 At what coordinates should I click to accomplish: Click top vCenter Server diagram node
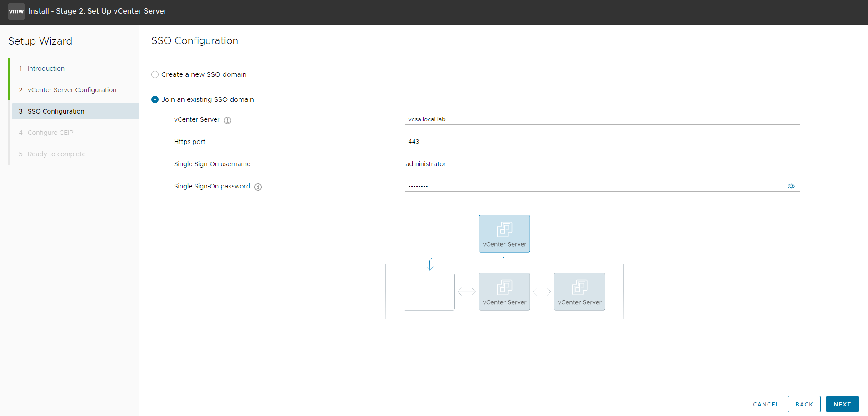[504, 233]
